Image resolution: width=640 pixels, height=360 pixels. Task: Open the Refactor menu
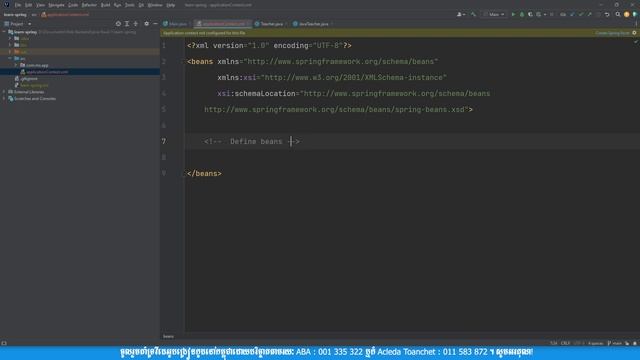89,5
